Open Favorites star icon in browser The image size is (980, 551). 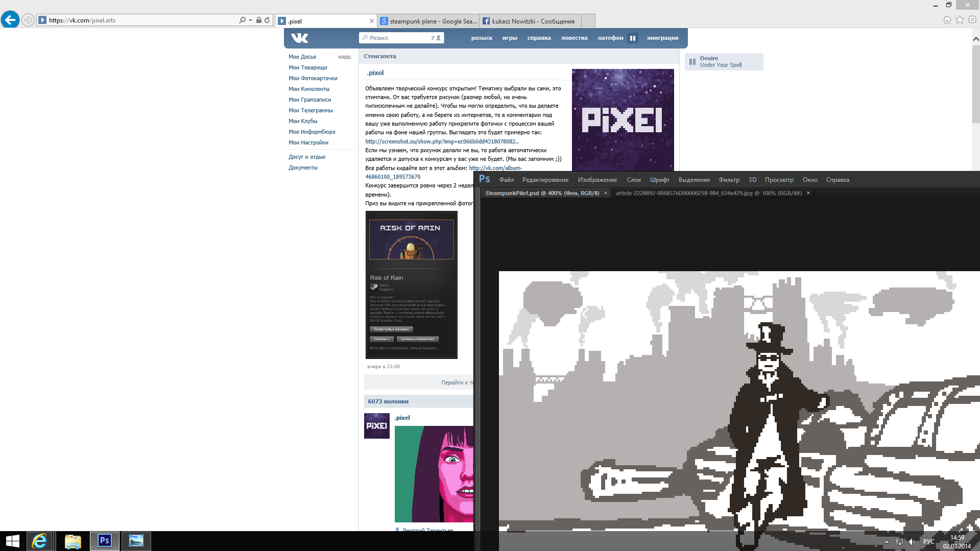(x=960, y=19)
